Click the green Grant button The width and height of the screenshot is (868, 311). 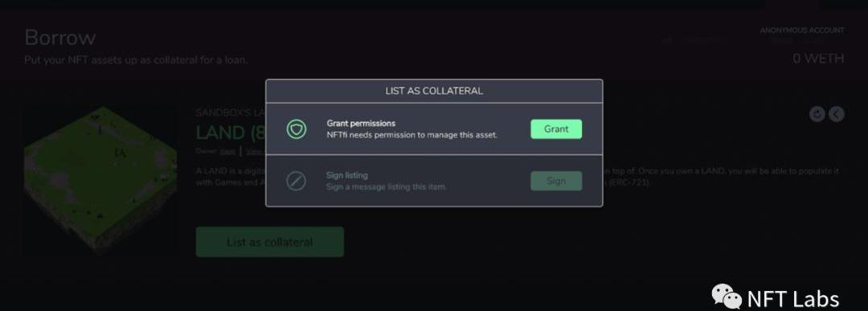click(x=556, y=129)
